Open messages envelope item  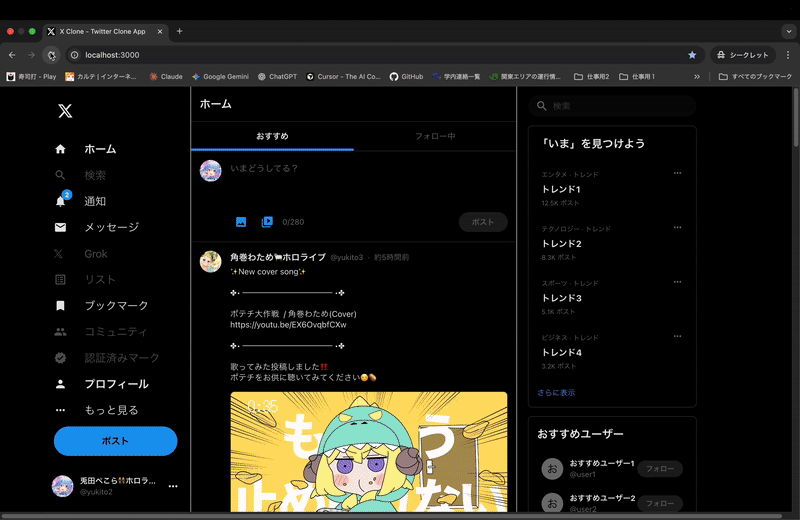(96, 227)
